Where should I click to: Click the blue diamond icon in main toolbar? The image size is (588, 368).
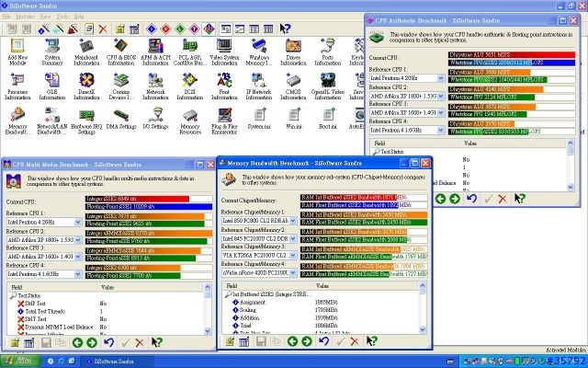click(152, 29)
